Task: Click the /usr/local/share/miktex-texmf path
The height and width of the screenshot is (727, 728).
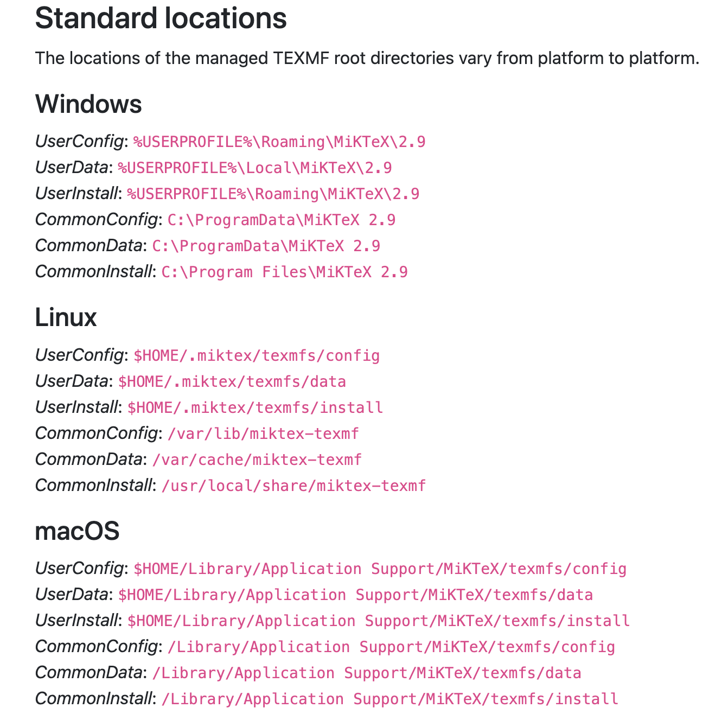Action: [293, 486]
